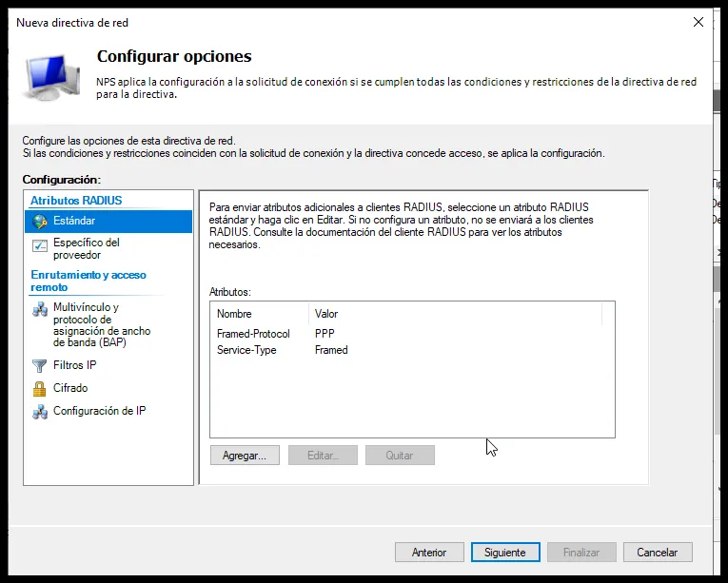This screenshot has height=583, width=728.
Task: Click the Estándar globe icon
Action: [x=40, y=222]
